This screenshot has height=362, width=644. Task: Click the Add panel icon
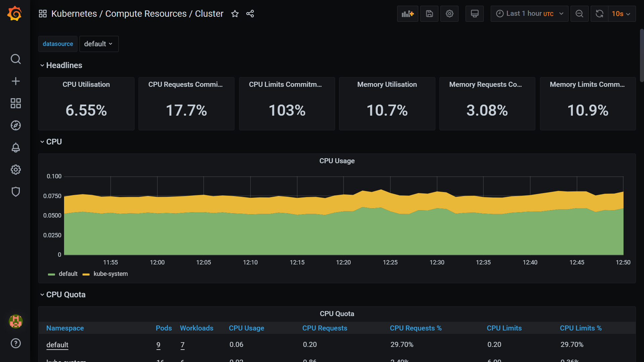click(408, 14)
